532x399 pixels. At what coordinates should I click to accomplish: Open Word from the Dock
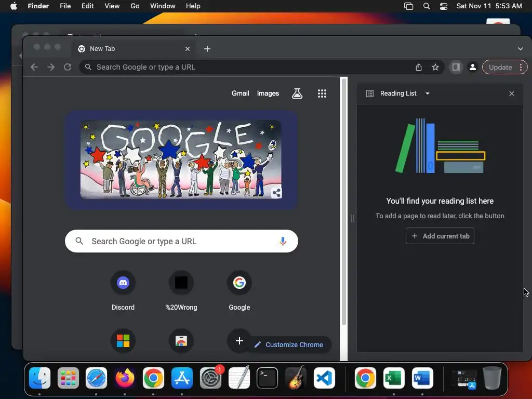(x=422, y=378)
